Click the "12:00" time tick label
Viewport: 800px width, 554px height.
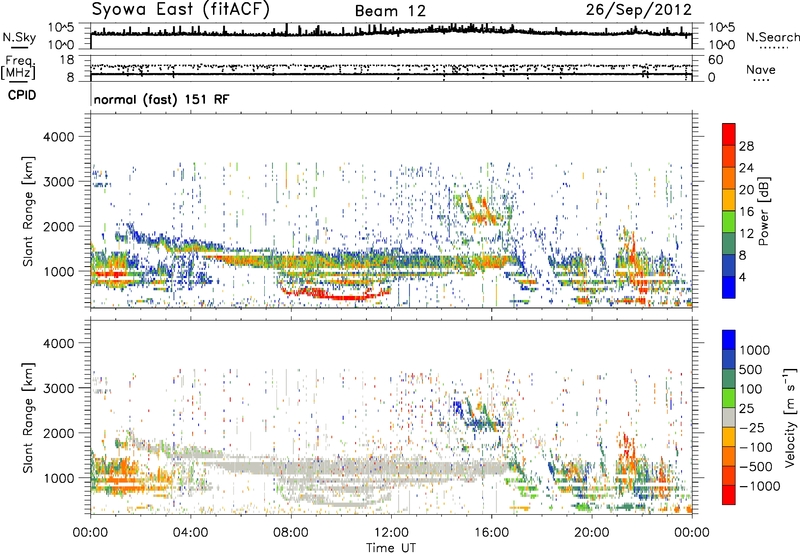click(391, 533)
